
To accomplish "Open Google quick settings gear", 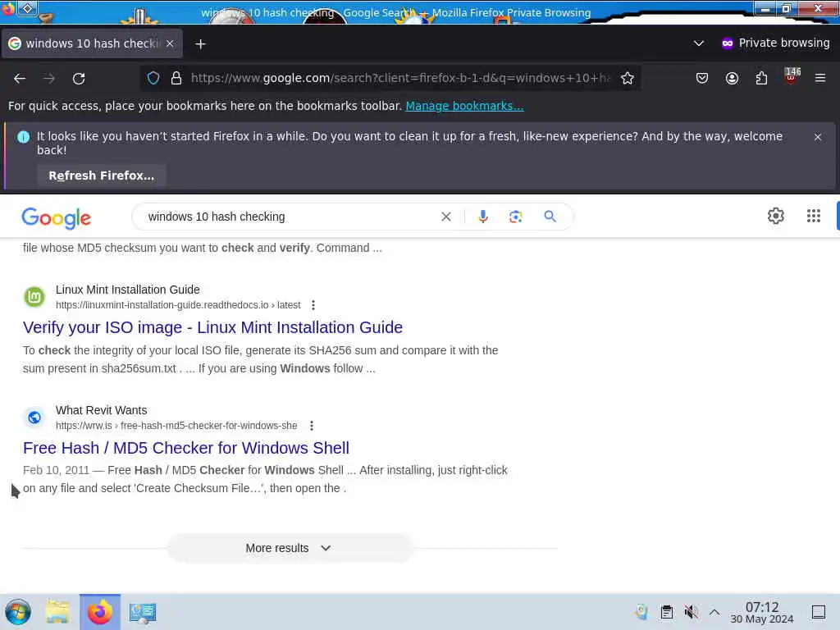I will click(776, 216).
